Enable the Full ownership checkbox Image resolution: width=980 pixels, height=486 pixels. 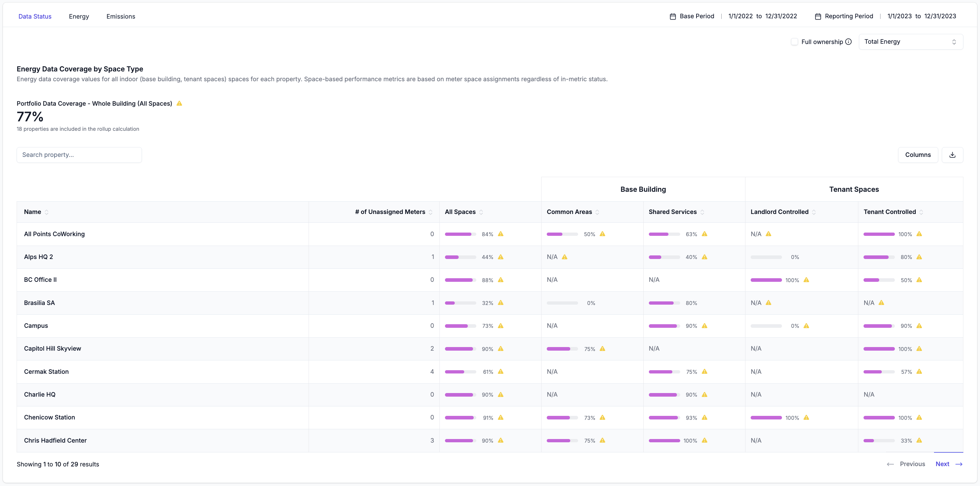[794, 42]
